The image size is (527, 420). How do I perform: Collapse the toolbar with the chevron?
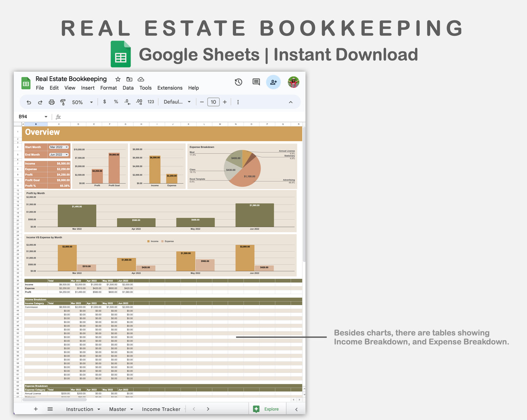(x=291, y=102)
